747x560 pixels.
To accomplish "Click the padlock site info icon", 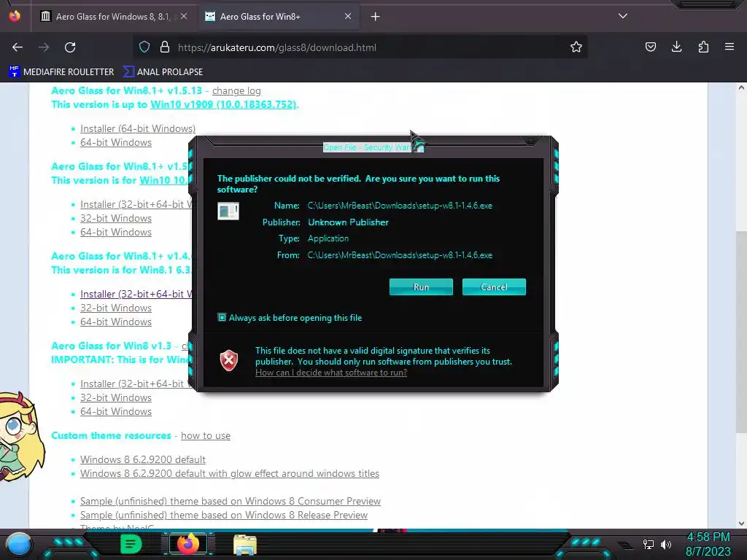I will (x=165, y=47).
